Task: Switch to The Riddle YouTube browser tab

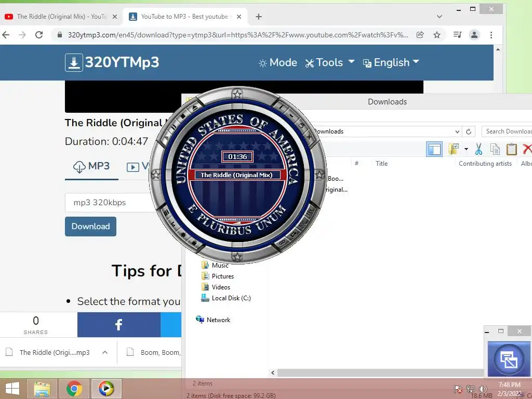Action: coord(61,17)
